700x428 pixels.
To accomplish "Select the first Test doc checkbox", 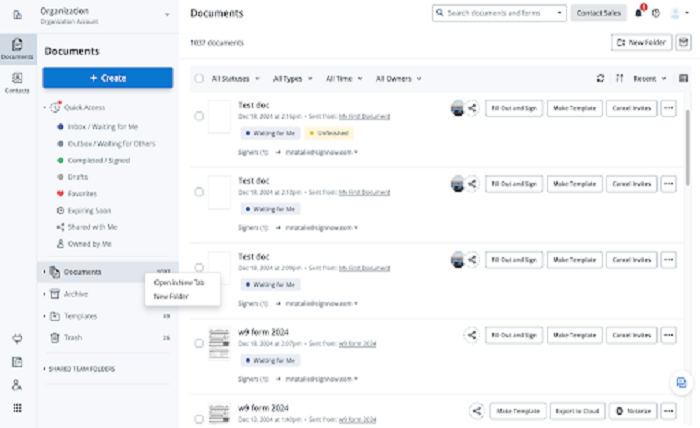I will pos(199,116).
